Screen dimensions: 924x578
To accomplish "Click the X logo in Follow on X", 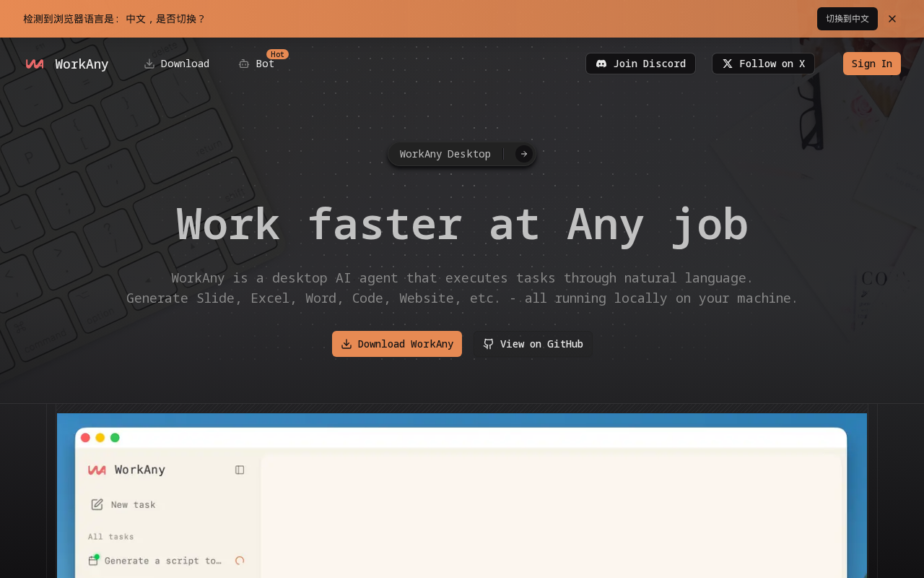I will [x=728, y=64].
